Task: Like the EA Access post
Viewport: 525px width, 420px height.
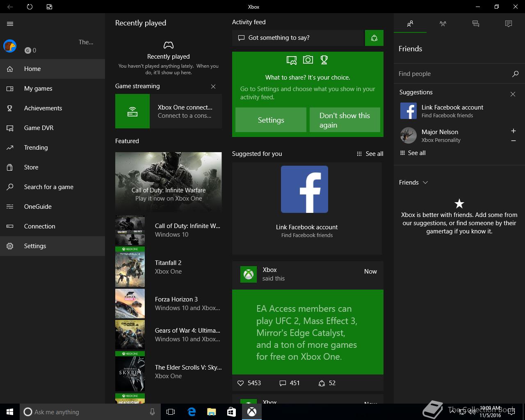Action: coord(249,383)
